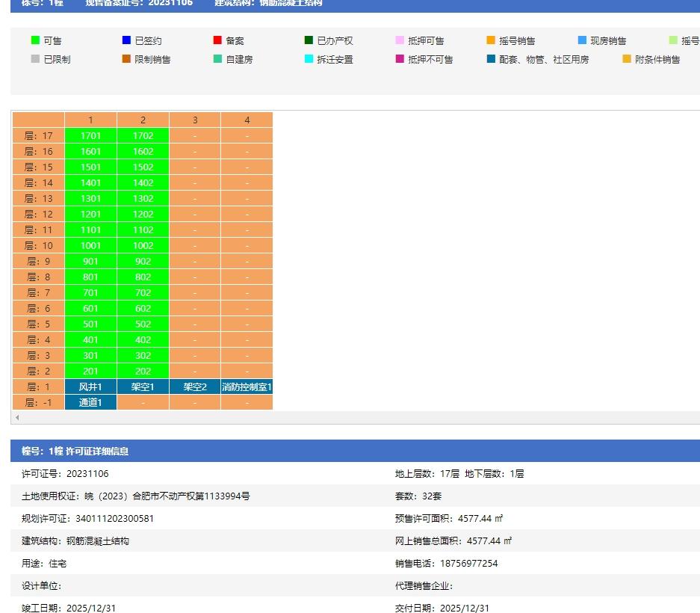Click the 架空1 cell

click(x=143, y=386)
